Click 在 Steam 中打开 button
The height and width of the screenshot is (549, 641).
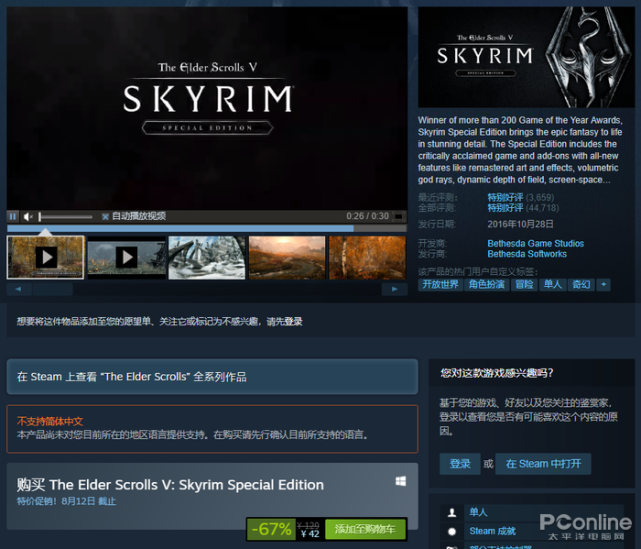tap(543, 464)
